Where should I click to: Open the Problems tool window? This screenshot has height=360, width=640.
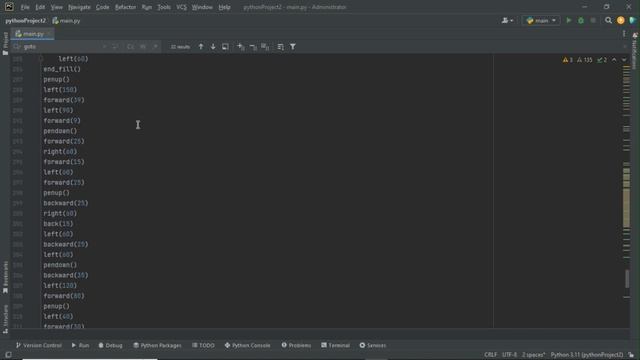296,345
